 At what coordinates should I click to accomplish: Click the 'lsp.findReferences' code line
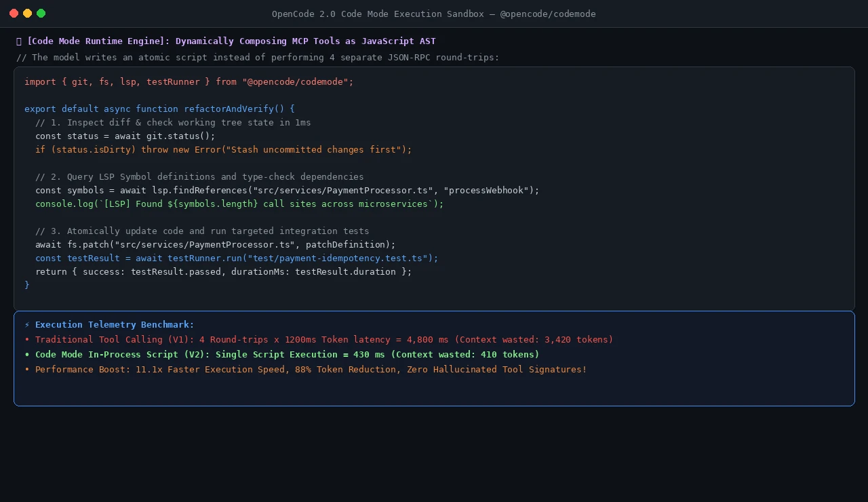pos(287,191)
